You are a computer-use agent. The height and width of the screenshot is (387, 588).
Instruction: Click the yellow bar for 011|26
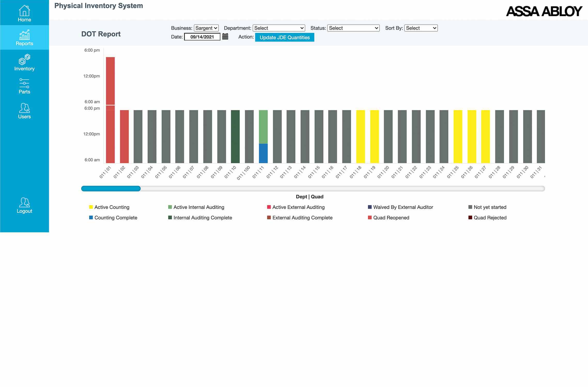click(x=472, y=136)
